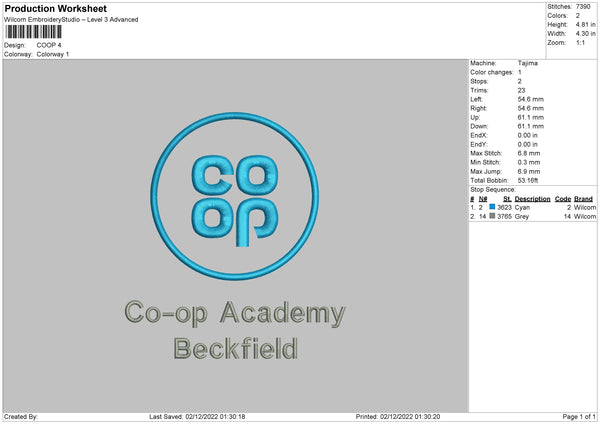Click the Brand column header

[x=583, y=199]
